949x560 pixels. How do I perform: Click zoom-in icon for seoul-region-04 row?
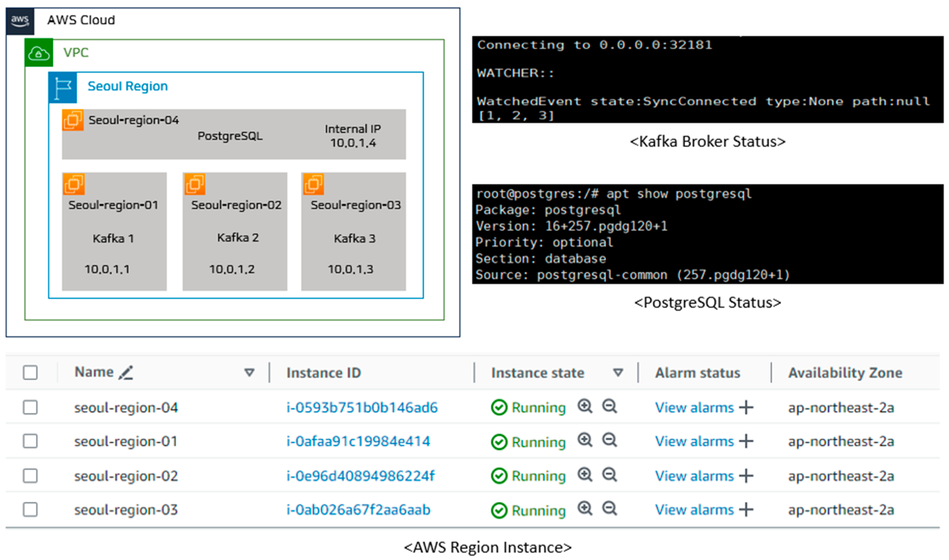point(585,406)
